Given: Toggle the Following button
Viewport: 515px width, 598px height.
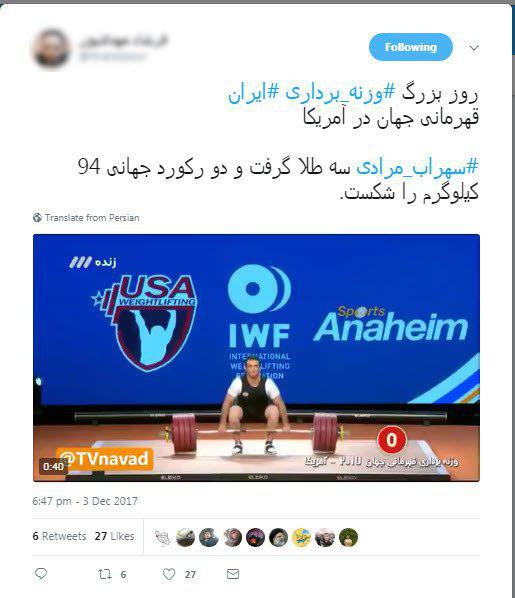Looking at the screenshot, I should pyautogui.click(x=411, y=47).
